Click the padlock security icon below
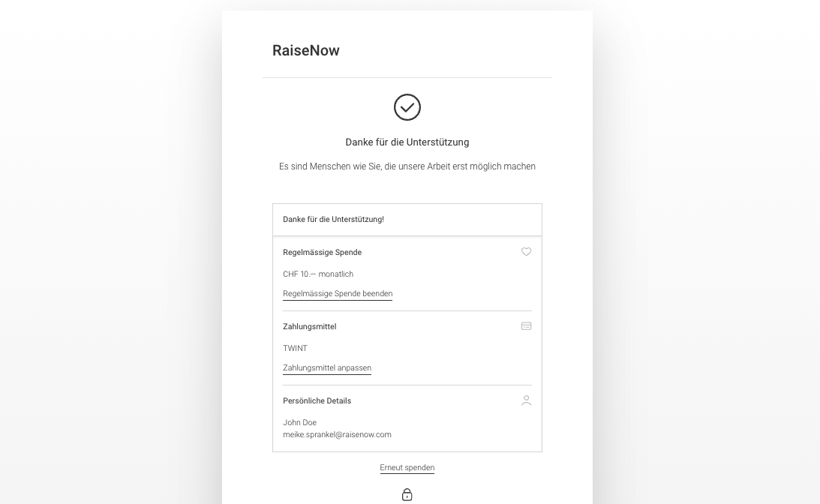The image size is (820, 504). (407, 494)
